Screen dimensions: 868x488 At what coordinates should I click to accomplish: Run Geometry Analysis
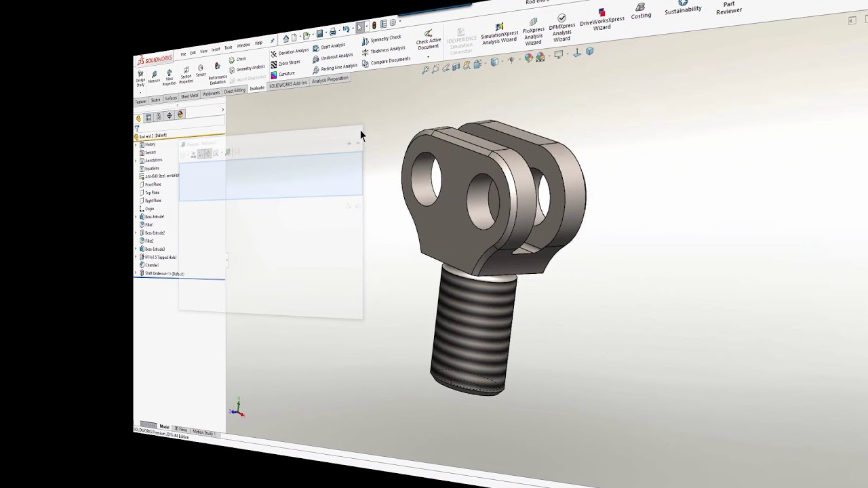pos(247,69)
